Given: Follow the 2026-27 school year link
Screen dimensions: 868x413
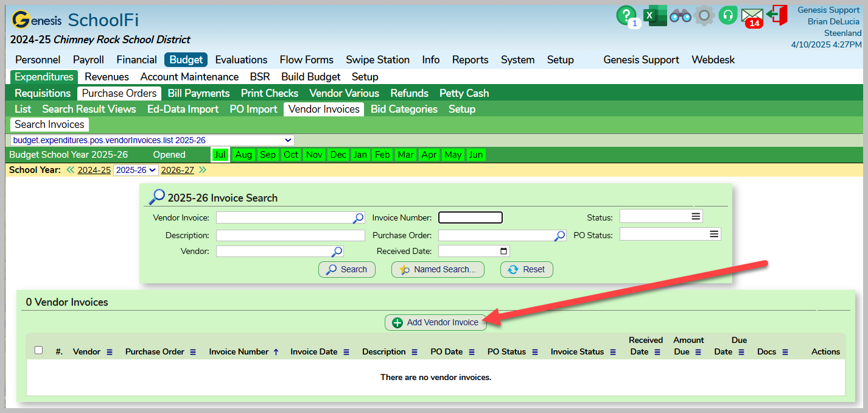Looking at the screenshot, I should [x=178, y=170].
